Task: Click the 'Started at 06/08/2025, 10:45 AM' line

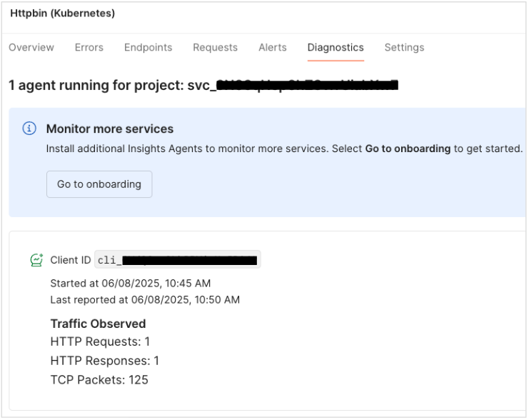Action: click(x=131, y=284)
